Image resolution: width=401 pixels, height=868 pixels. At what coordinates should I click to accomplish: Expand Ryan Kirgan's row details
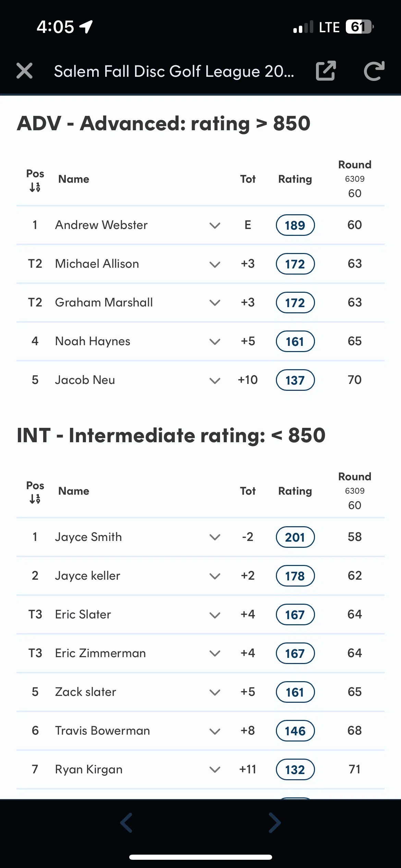(x=215, y=770)
